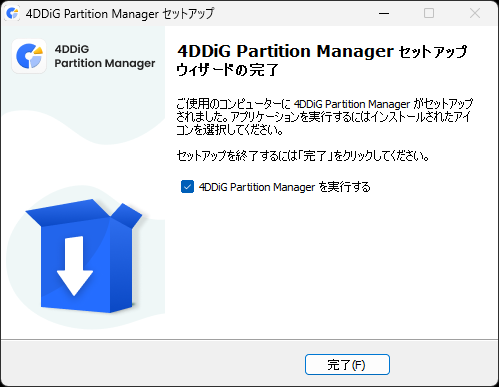Click the white download arrow on the box
Image resolution: width=499 pixels, height=387 pixels.
[74, 266]
